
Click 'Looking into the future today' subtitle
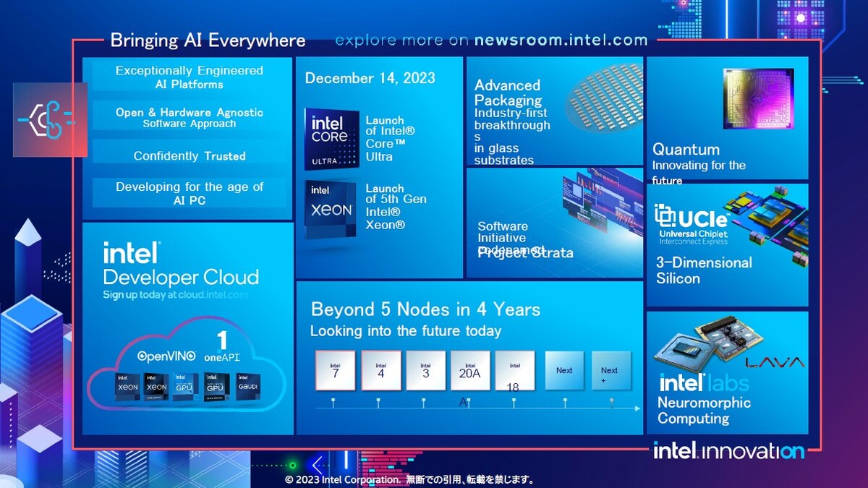point(406,331)
